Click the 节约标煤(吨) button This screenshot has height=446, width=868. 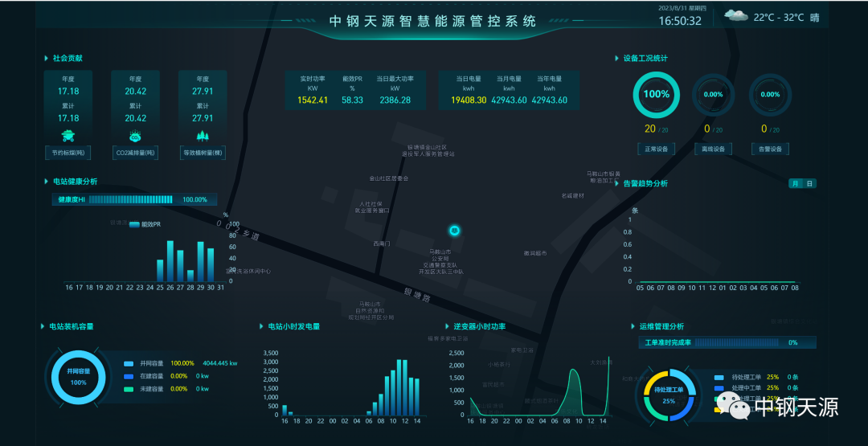click(68, 153)
